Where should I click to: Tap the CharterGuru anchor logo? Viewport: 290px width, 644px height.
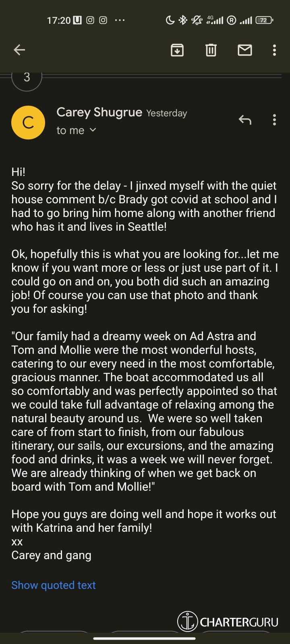[187, 621]
